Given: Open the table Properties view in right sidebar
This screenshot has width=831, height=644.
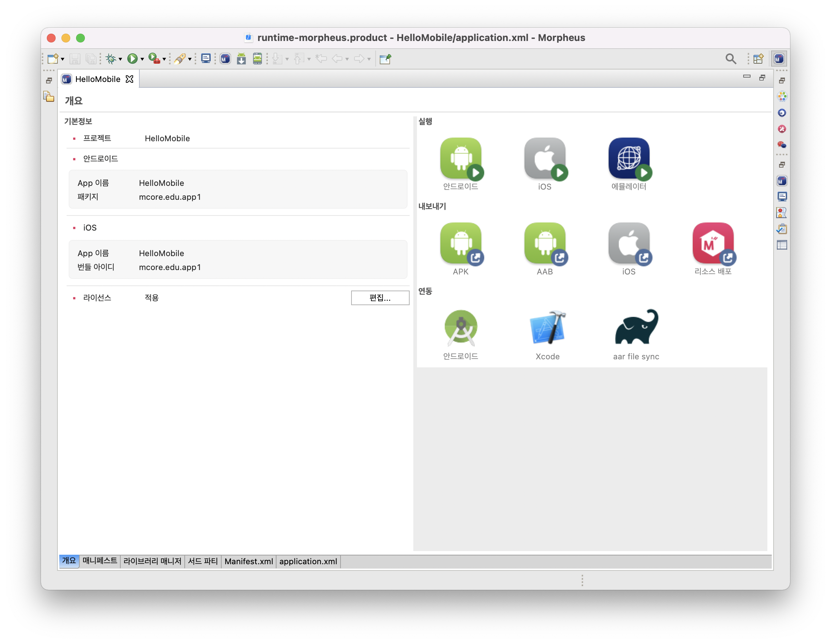Looking at the screenshot, I should (x=782, y=245).
